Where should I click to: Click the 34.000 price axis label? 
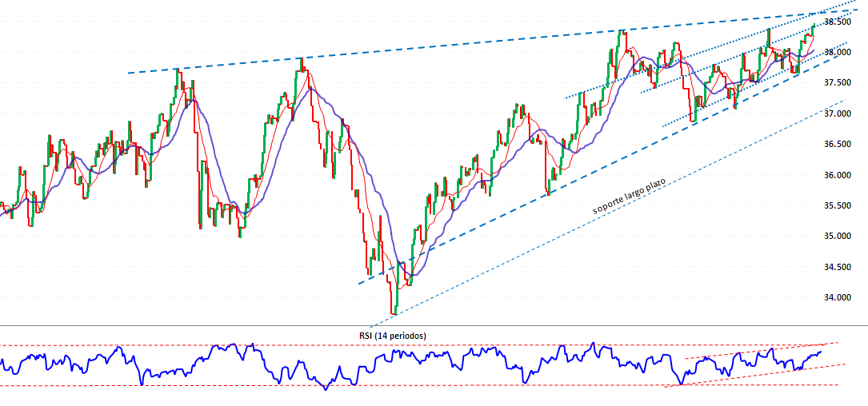coord(837,297)
